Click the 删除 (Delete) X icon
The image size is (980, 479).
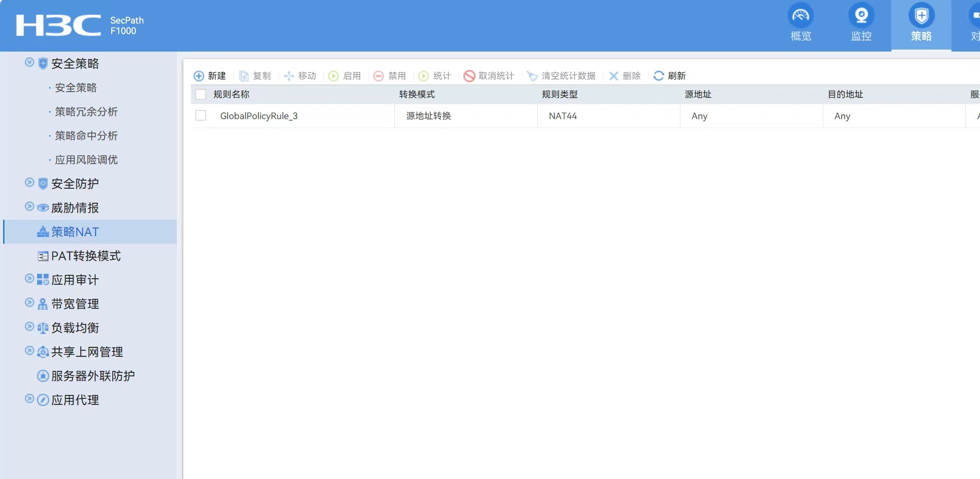(614, 76)
